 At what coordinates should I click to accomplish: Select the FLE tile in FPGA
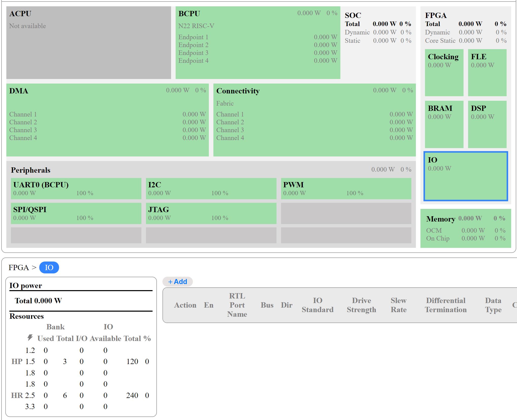487,73
